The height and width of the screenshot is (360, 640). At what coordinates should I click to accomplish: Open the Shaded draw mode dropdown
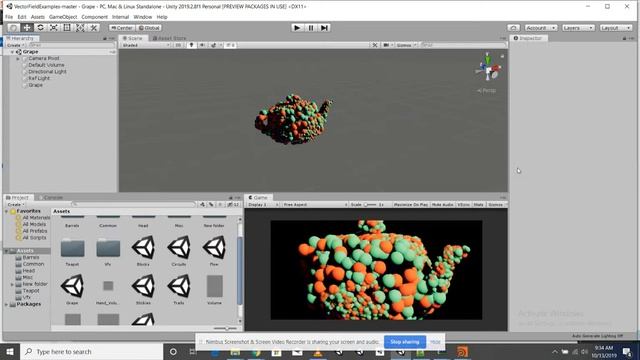[146, 45]
